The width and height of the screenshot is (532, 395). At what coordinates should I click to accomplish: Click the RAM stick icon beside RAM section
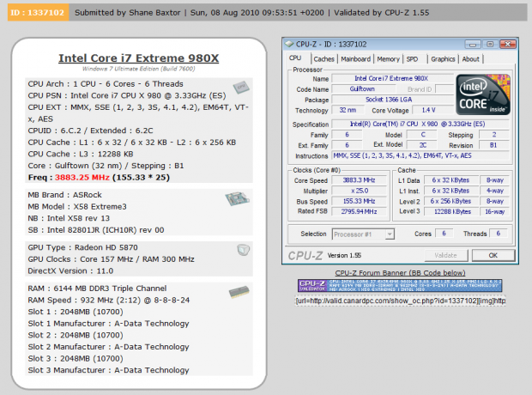239,292
